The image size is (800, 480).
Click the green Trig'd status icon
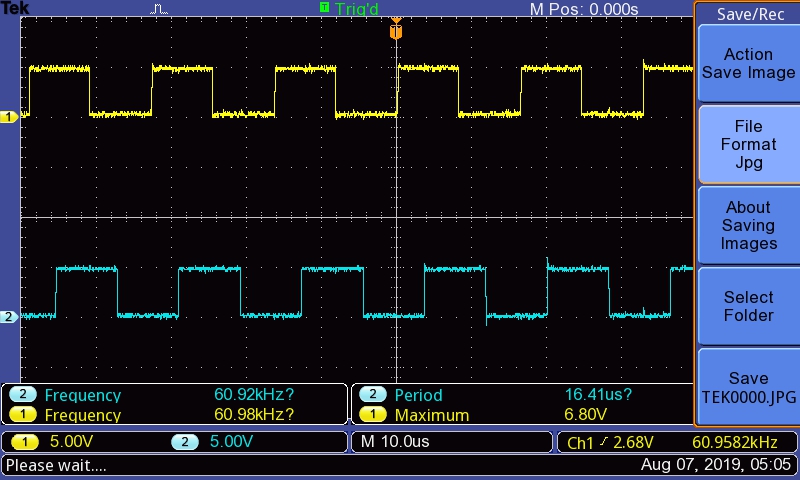pyautogui.click(x=324, y=8)
